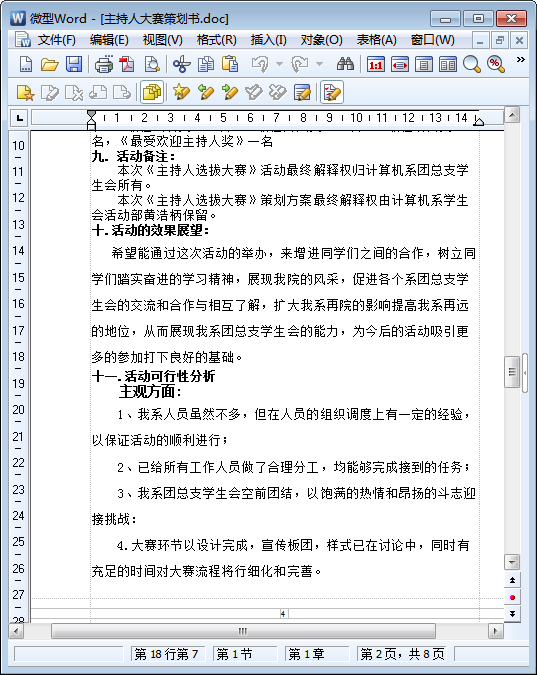The height and width of the screenshot is (675, 537).
Task: Expand the side panel handle on right edge
Action: pyautogui.click(x=525, y=373)
